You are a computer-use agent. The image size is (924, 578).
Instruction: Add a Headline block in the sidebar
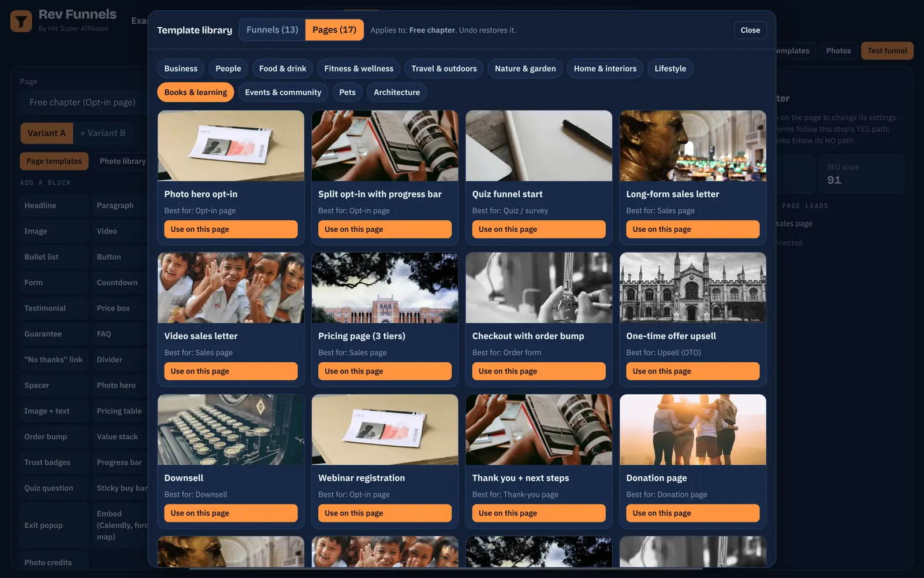[54, 205]
